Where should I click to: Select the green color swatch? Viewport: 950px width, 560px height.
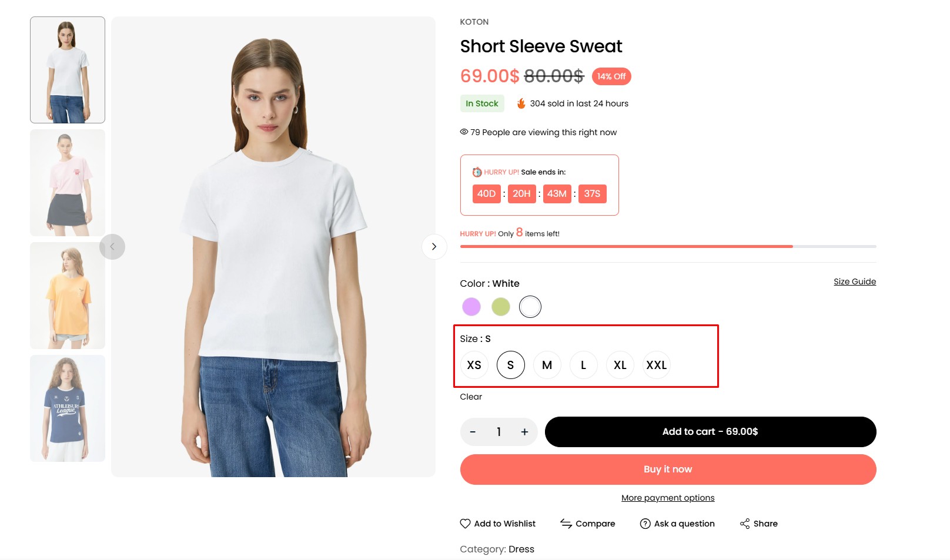[501, 307]
